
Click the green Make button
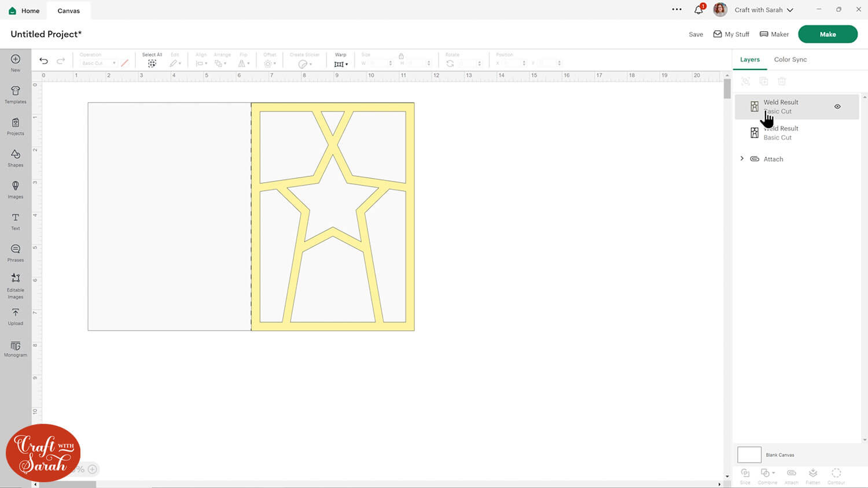tap(827, 34)
